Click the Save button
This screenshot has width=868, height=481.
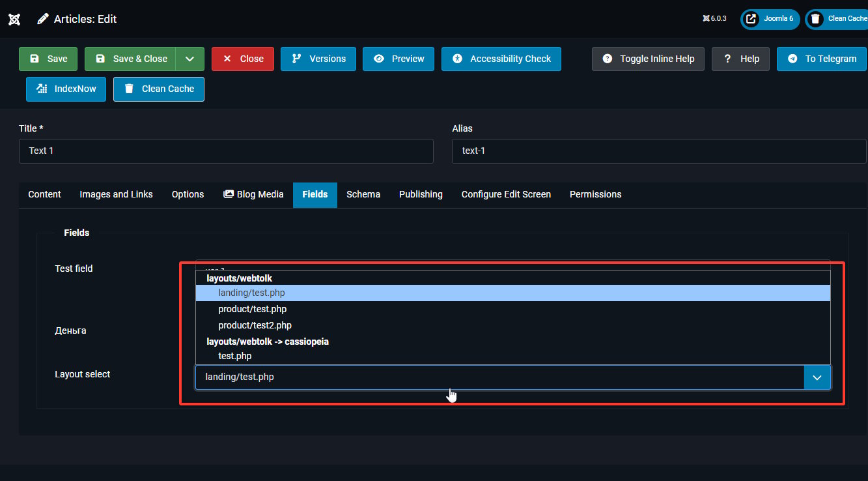(x=48, y=59)
